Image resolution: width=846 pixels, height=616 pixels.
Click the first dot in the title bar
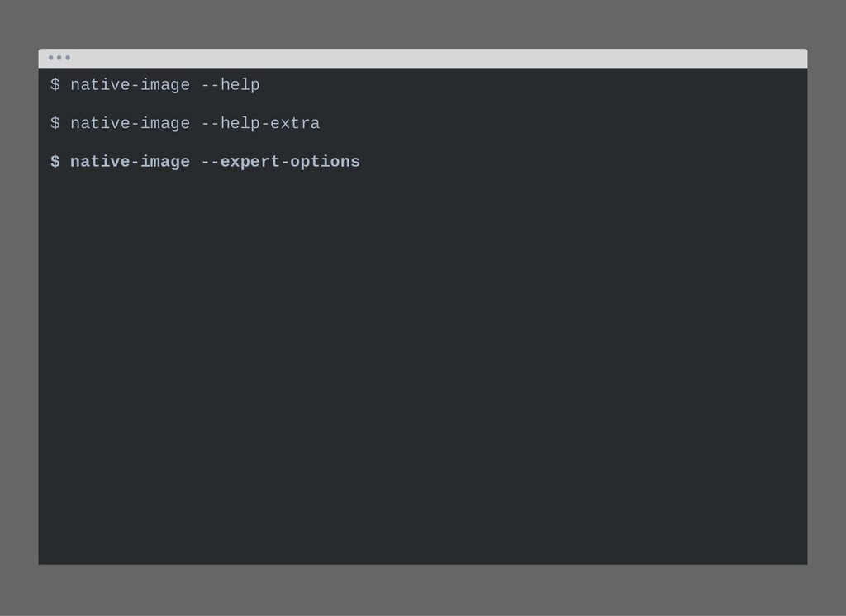(50, 58)
